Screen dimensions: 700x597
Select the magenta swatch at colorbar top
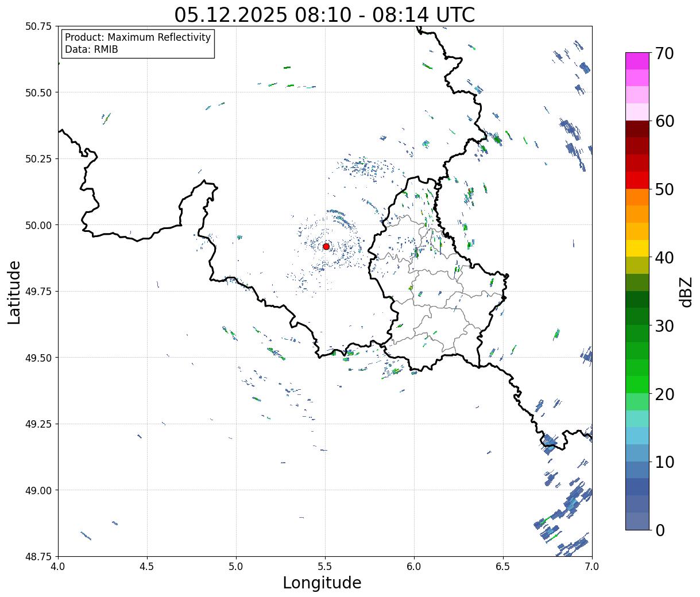point(637,61)
